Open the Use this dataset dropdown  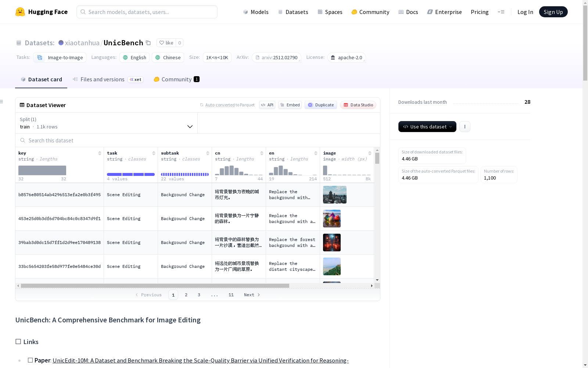(x=427, y=127)
